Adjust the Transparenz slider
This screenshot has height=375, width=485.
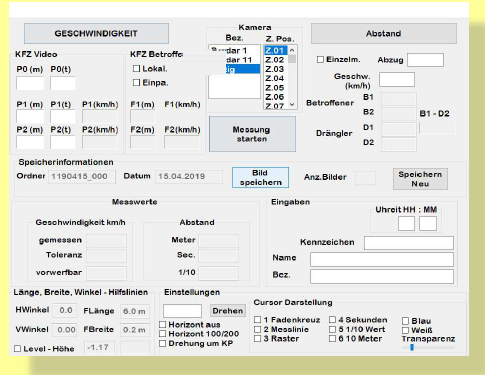coord(412,347)
